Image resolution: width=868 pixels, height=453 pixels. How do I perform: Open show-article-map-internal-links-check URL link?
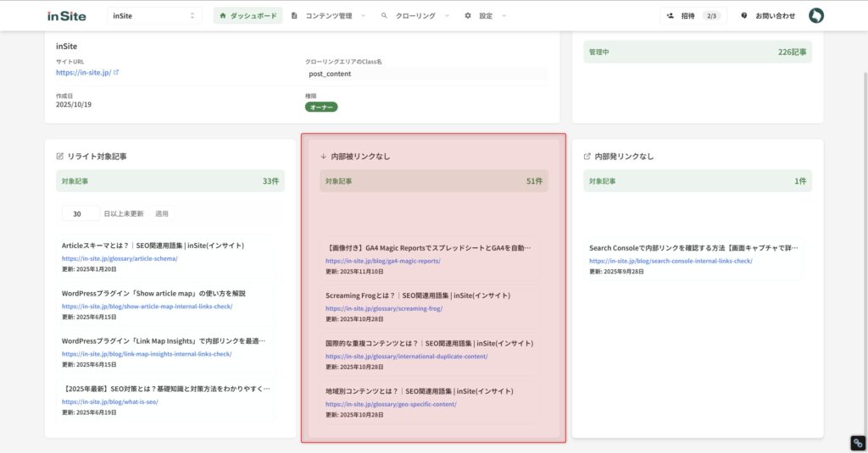click(x=147, y=306)
